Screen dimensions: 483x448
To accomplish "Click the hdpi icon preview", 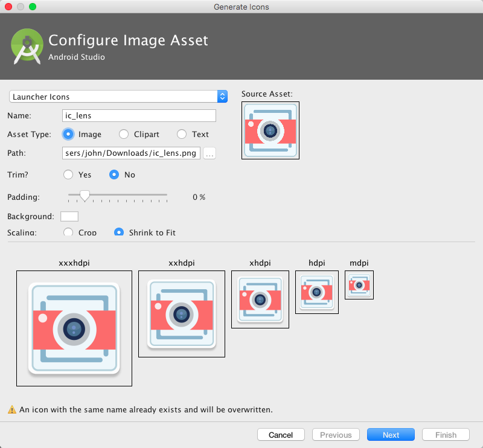I will [x=316, y=292].
